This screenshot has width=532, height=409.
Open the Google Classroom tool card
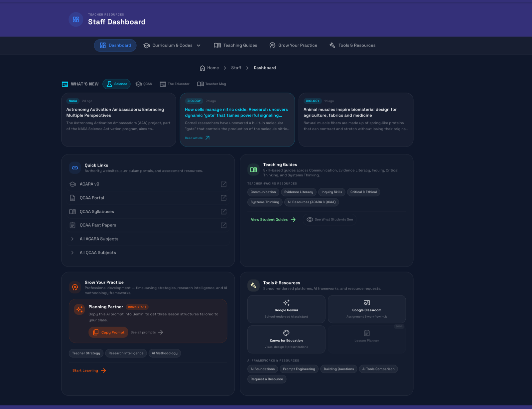click(367, 309)
